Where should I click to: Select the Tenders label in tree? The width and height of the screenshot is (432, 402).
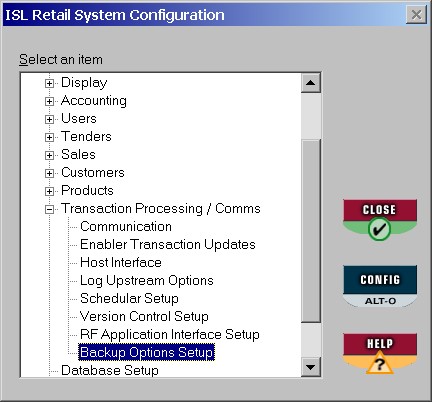click(x=86, y=137)
